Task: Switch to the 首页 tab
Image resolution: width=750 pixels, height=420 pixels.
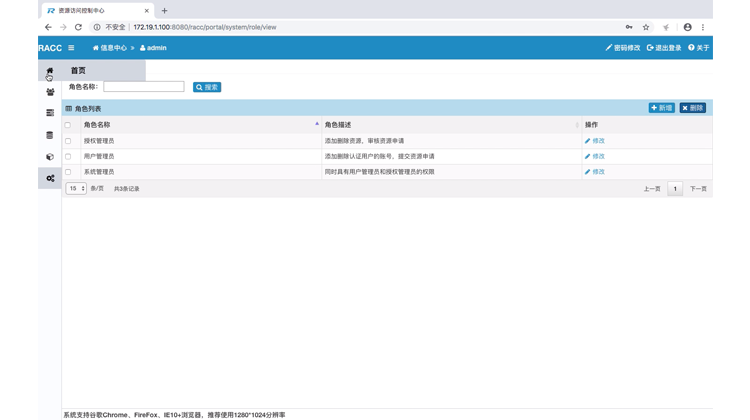Action: (78, 71)
